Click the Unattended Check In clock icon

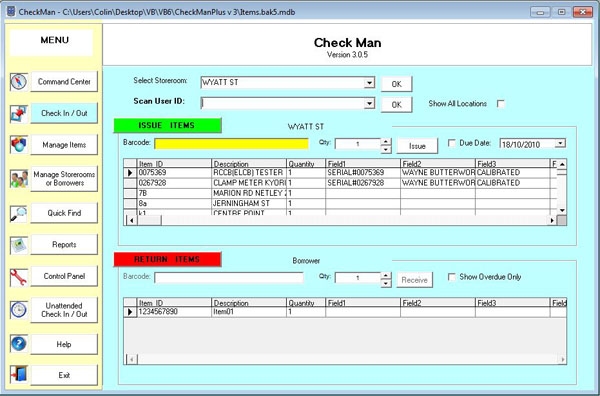pyautogui.click(x=19, y=310)
